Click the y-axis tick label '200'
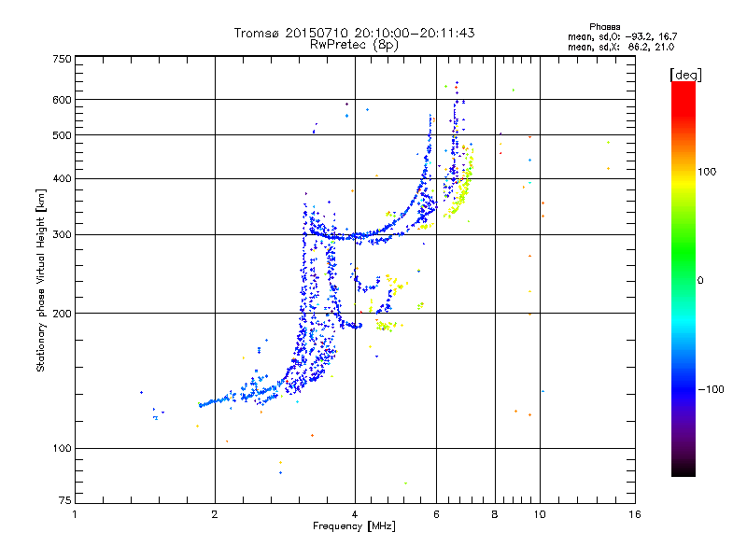 (x=62, y=314)
